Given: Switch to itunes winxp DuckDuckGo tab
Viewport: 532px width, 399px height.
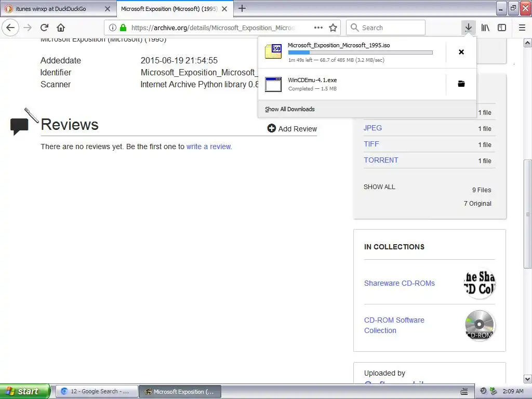Looking at the screenshot, I should (x=58, y=9).
